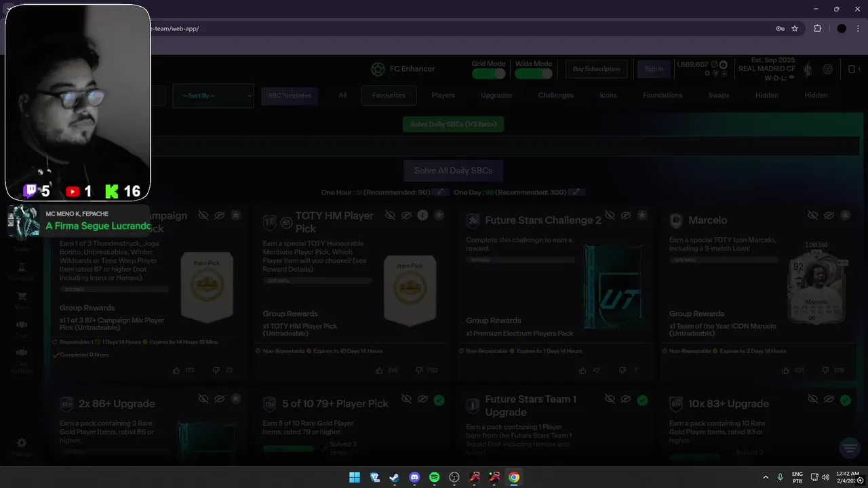This screenshot has width=868, height=488.
Task: Bookmark this page with Chrome star
Action: tap(795, 28)
